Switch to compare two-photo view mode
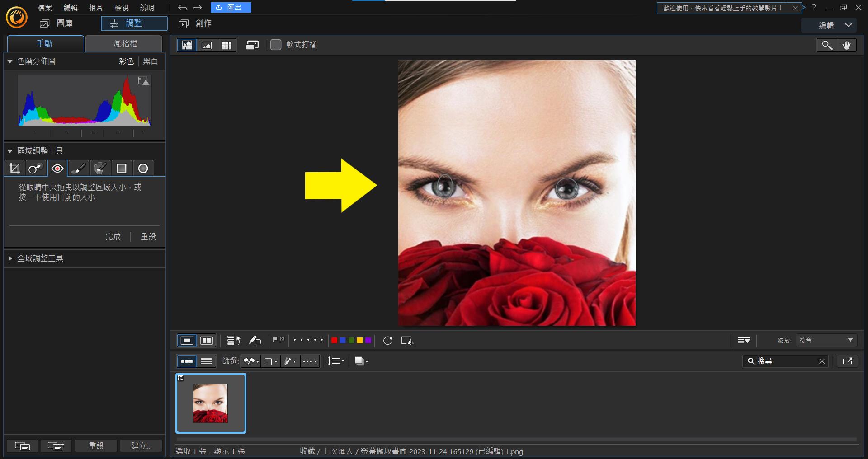The width and height of the screenshot is (868, 459). [x=207, y=341]
